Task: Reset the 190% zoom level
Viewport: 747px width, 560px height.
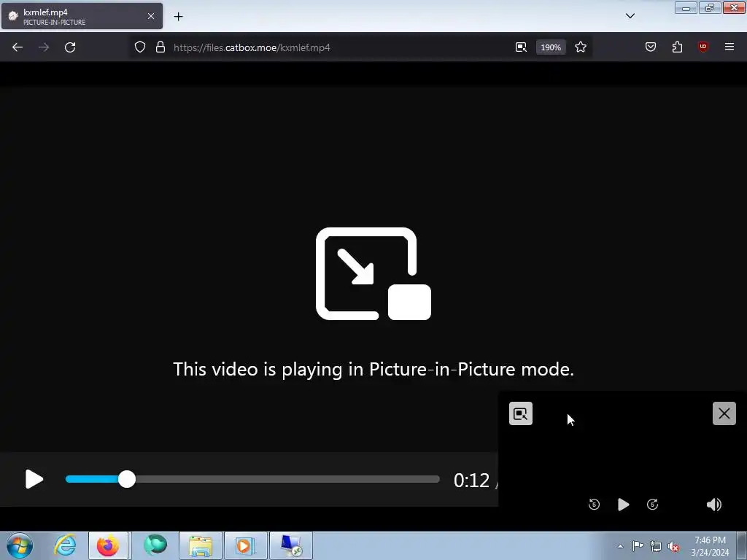Action: pos(551,47)
